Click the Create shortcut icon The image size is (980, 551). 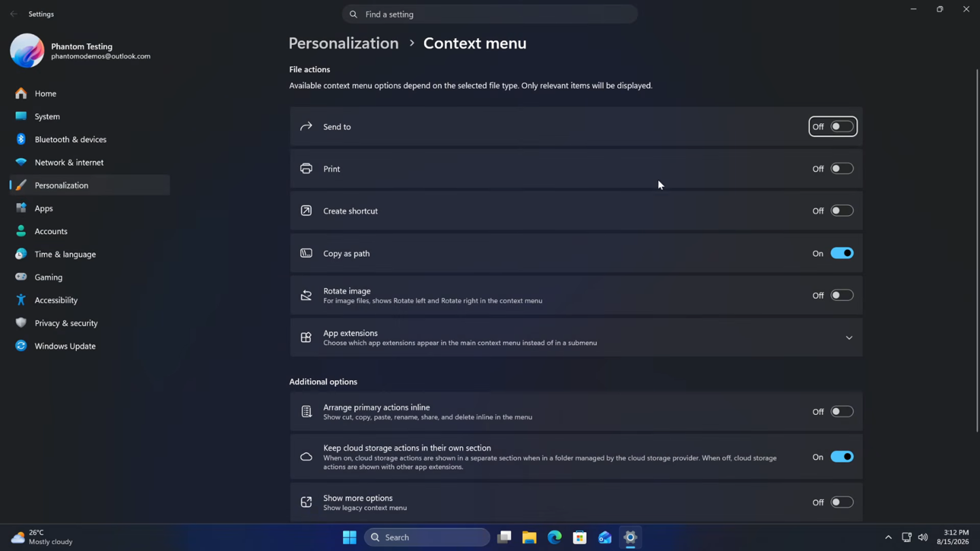[306, 211]
